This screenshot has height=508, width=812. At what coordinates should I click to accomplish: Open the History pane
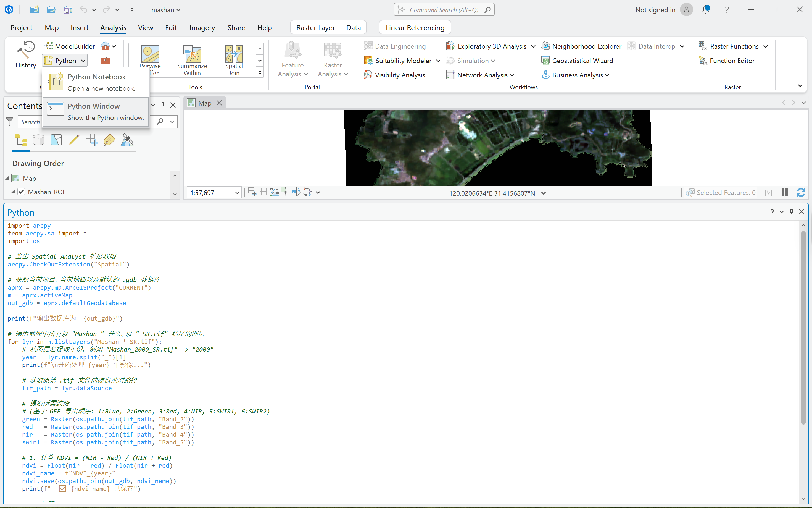pyautogui.click(x=25, y=55)
